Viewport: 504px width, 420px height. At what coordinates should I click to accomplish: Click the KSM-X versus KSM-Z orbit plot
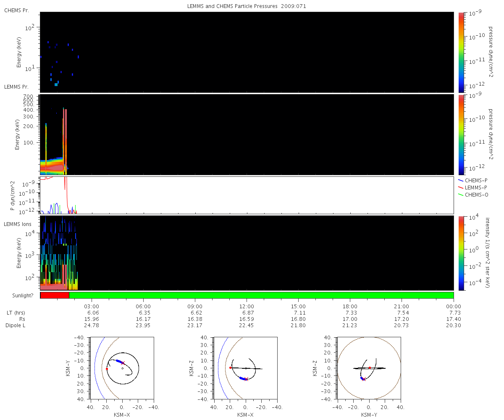click(x=245, y=368)
